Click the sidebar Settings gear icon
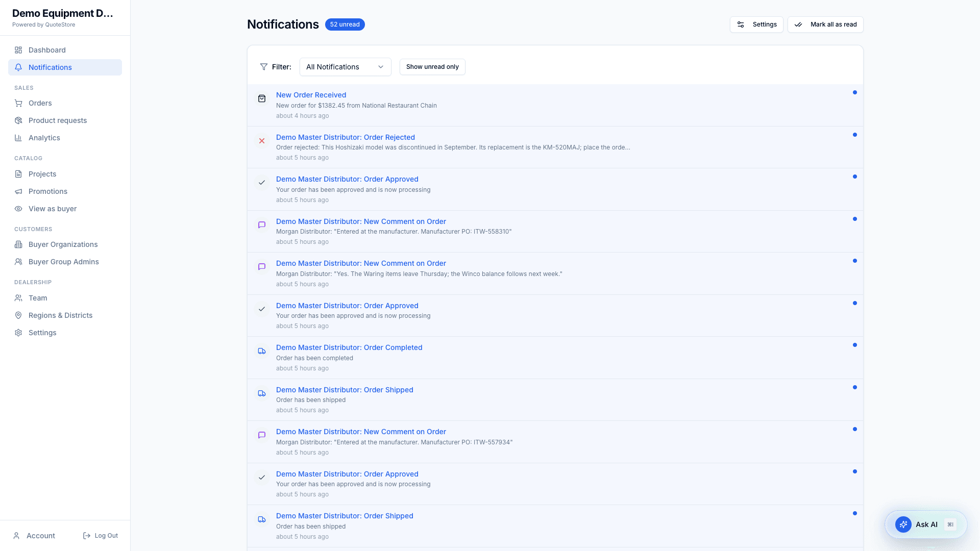The image size is (980, 551). (x=18, y=333)
